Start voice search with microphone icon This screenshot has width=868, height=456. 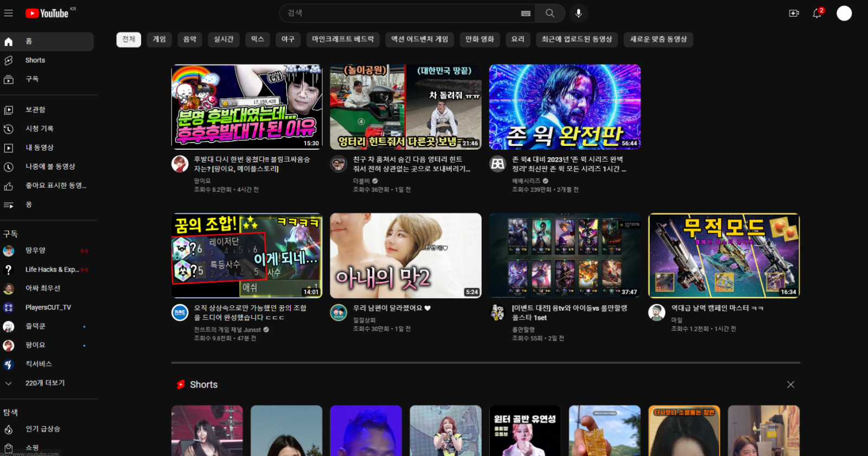pyautogui.click(x=578, y=13)
